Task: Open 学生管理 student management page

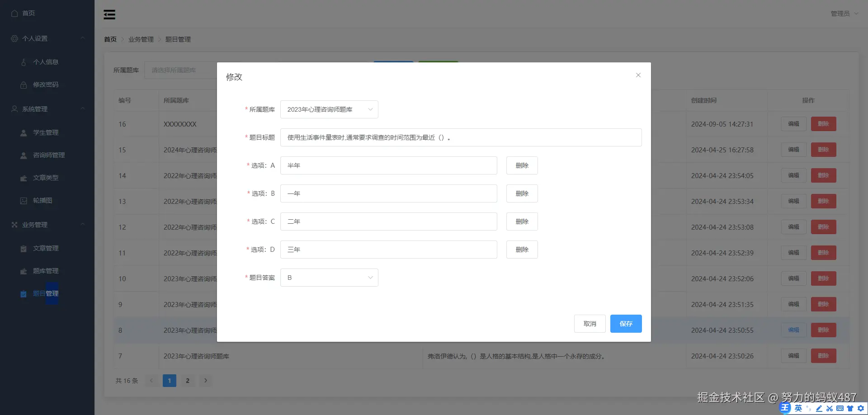Action: point(45,132)
